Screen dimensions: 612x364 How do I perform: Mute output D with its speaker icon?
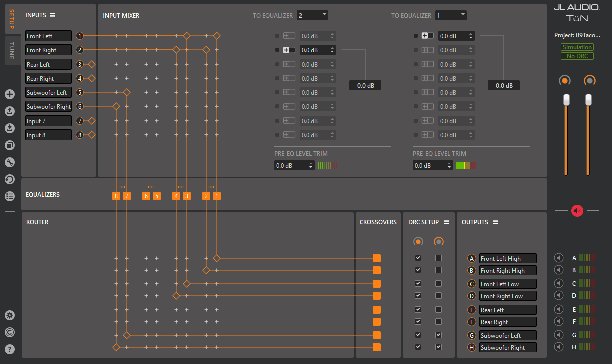coord(559,295)
